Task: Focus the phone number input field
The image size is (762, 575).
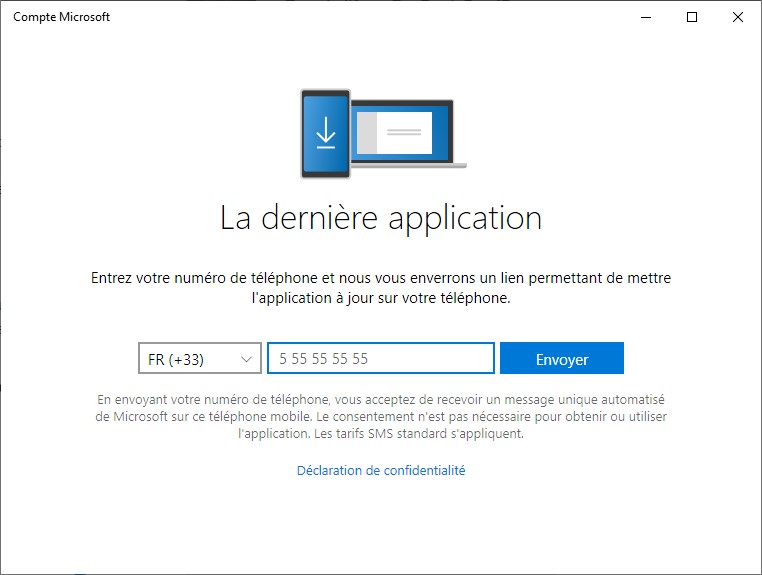Action: pos(381,358)
